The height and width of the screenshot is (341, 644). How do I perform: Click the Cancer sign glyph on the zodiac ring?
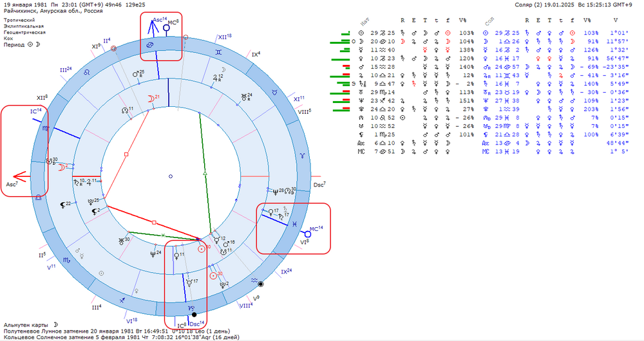[x=150, y=45]
